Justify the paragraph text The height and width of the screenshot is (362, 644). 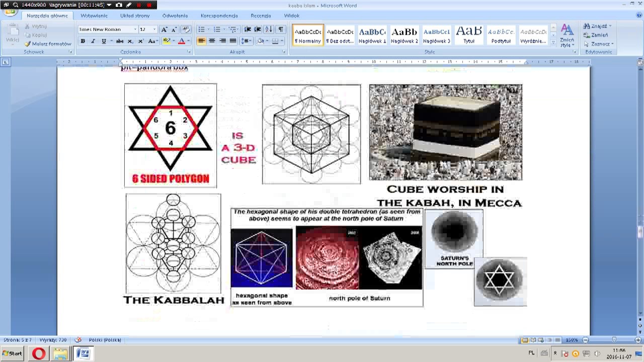click(233, 41)
